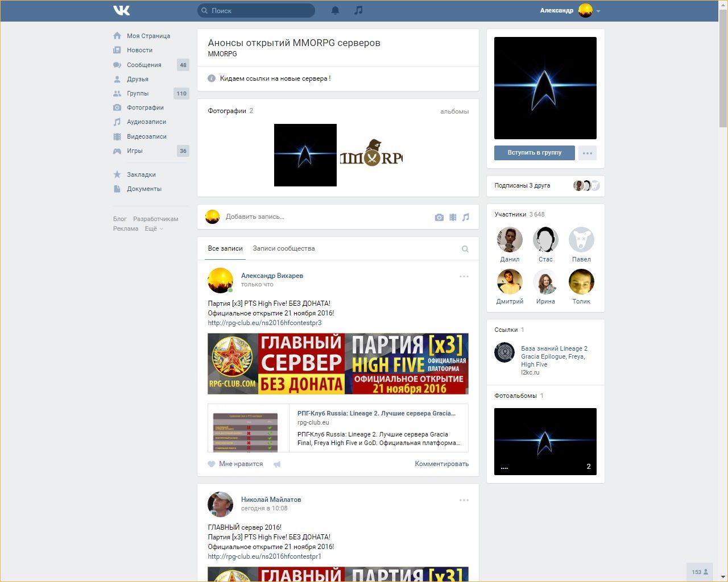Open options dots on Александр Вихарев's post

[x=464, y=276]
